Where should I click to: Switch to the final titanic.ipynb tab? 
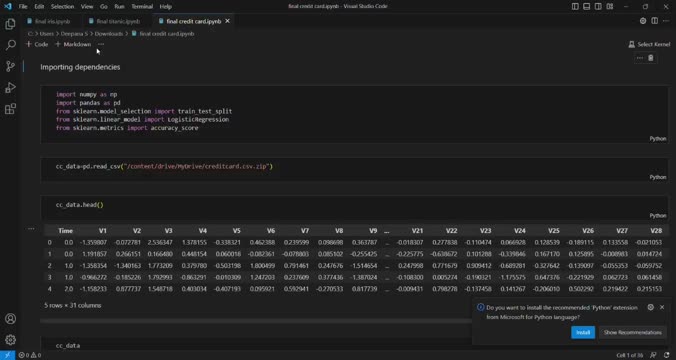click(114, 21)
